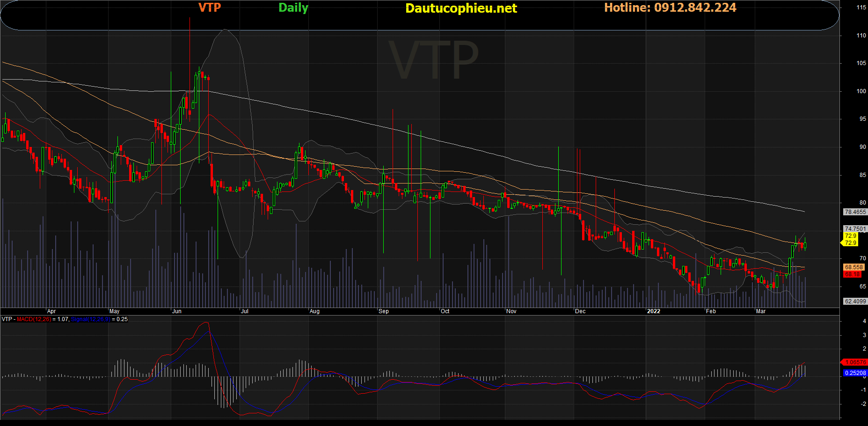Jump to the Jul marker on time axis
Screen dimensions: 868x426
(x=244, y=311)
